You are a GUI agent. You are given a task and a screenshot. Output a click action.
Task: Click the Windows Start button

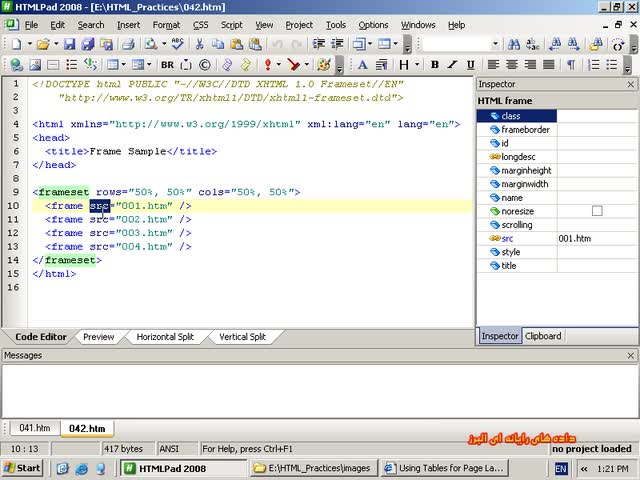click(x=22, y=468)
